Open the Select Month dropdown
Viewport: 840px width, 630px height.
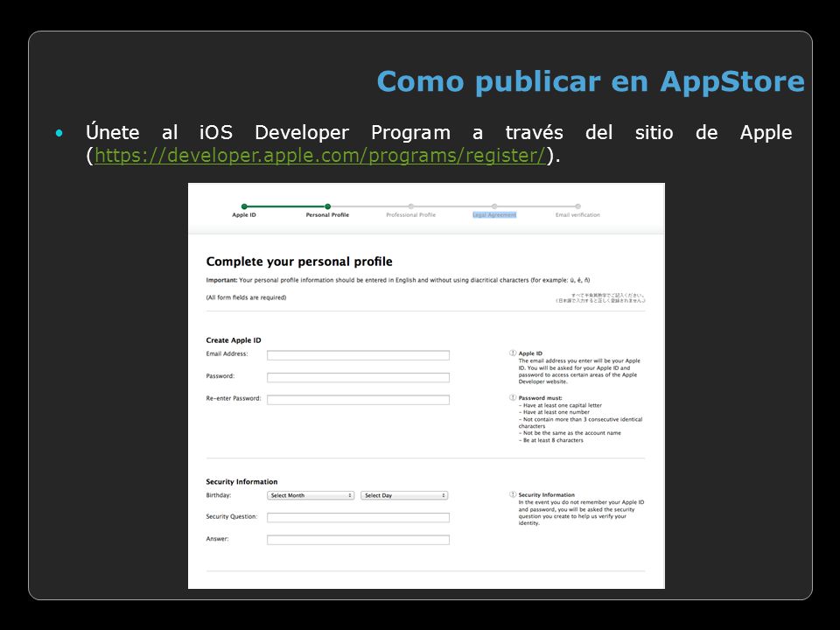[310, 495]
